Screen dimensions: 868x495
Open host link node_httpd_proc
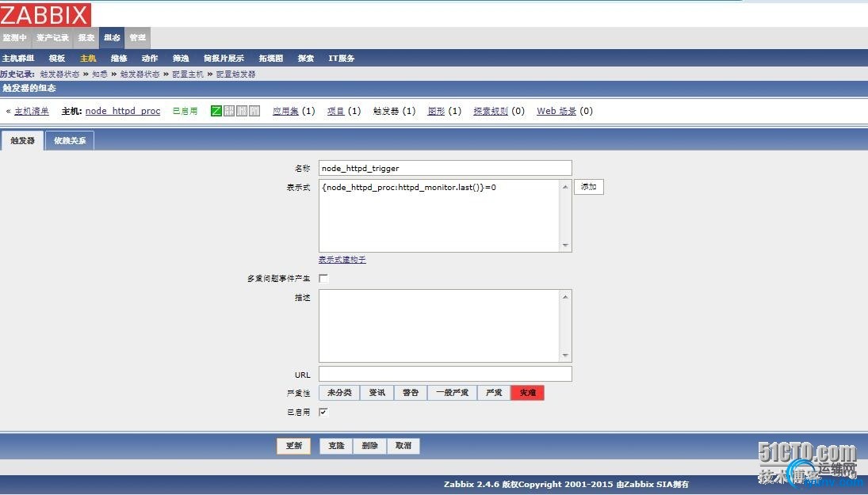[x=123, y=111]
